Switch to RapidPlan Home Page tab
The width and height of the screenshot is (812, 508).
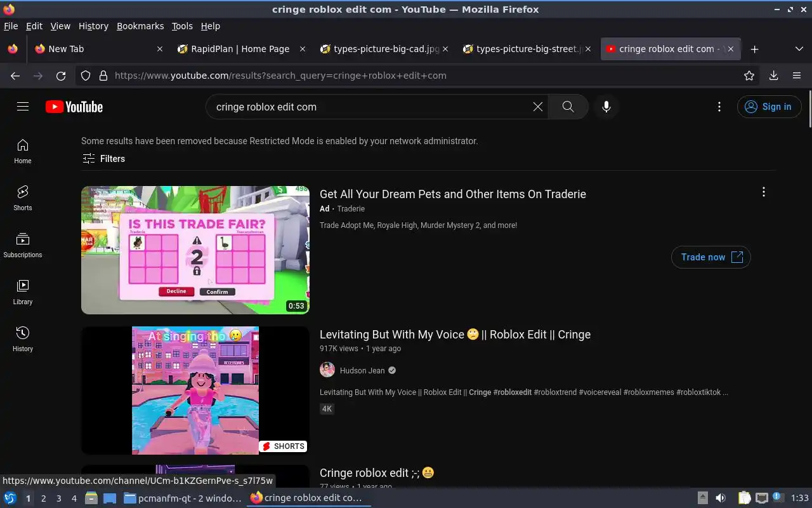coord(241,49)
